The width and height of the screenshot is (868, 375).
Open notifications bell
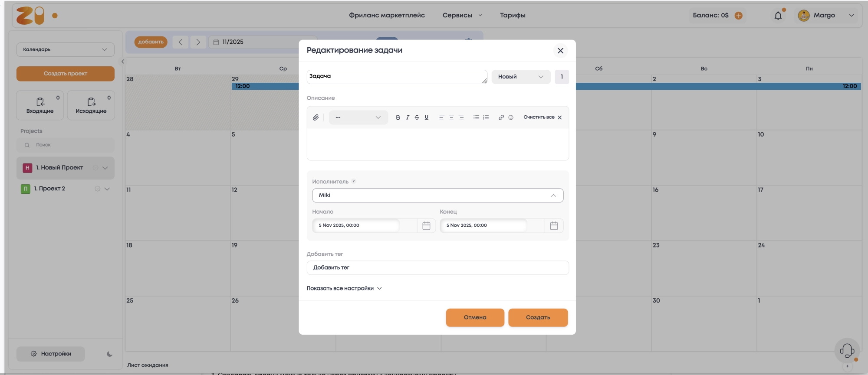778,16
